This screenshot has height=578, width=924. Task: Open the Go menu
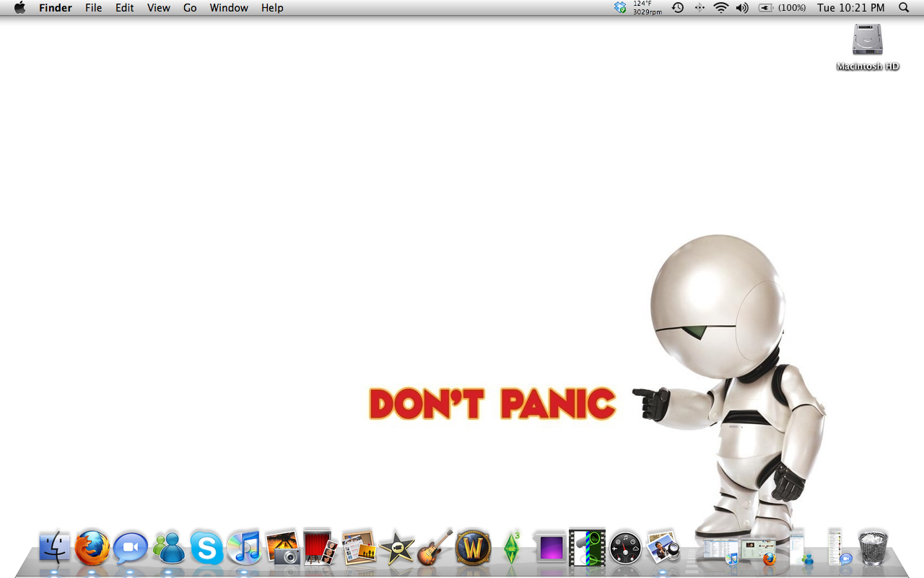click(190, 8)
